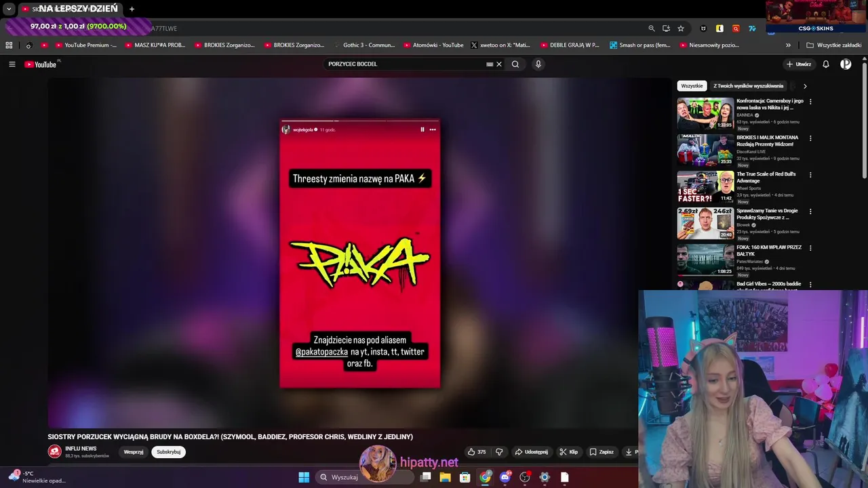The width and height of the screenshot is (868, 488).
Task: Open File Explorer from the taskbar
Action: click(x=445, y=477)
